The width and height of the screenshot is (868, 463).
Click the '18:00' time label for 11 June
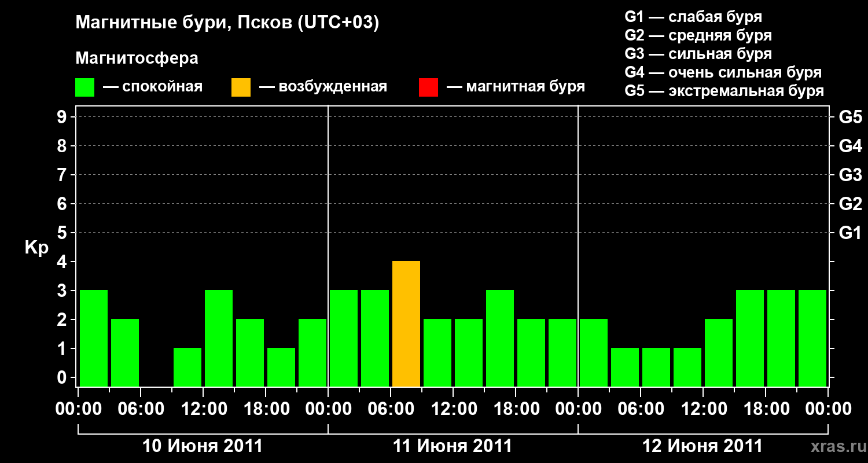click(x=516, y=409)
